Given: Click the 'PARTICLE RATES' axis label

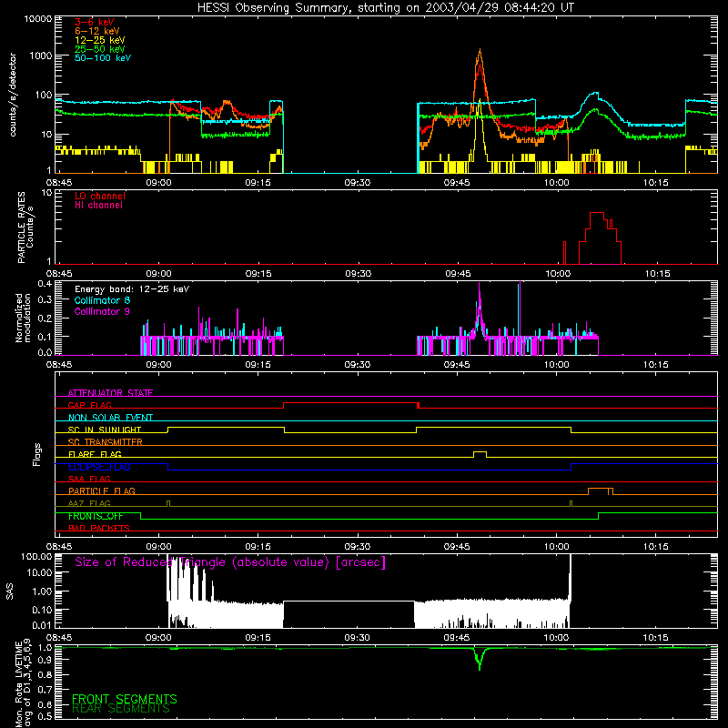Looking at the screenshot, I should click(x=21, y=227).
